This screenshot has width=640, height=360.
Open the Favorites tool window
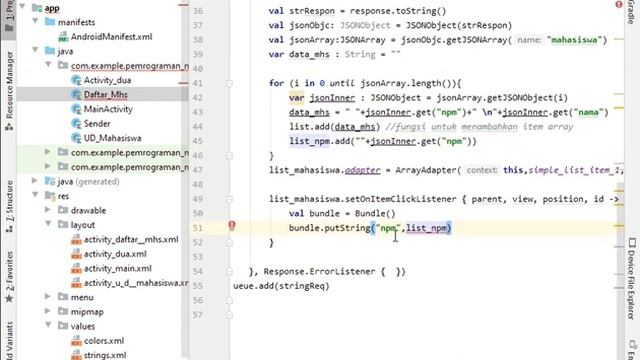(9, 277)
